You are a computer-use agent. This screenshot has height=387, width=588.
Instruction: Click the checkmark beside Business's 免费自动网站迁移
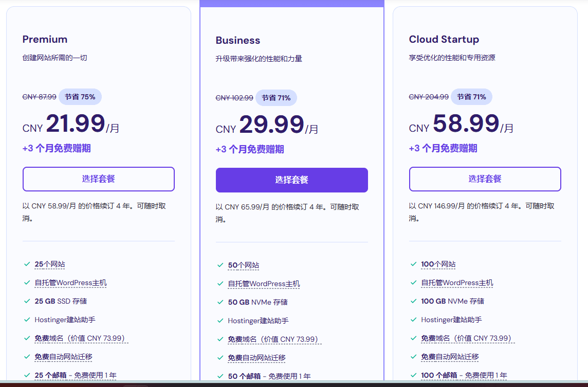point(220,358)
